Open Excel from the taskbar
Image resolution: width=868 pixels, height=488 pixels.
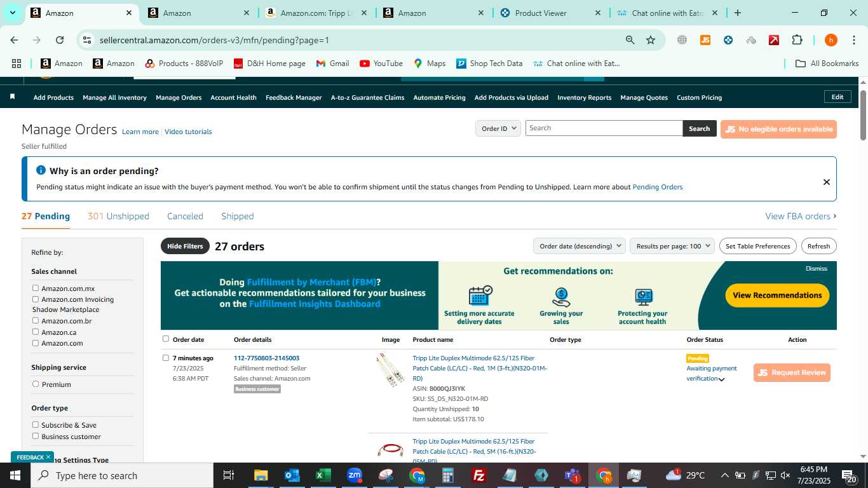(x=323, y=475)
